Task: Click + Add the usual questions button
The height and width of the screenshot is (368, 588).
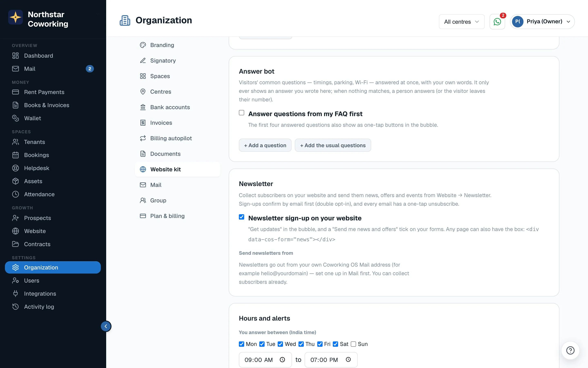Action: pos(333,145)
